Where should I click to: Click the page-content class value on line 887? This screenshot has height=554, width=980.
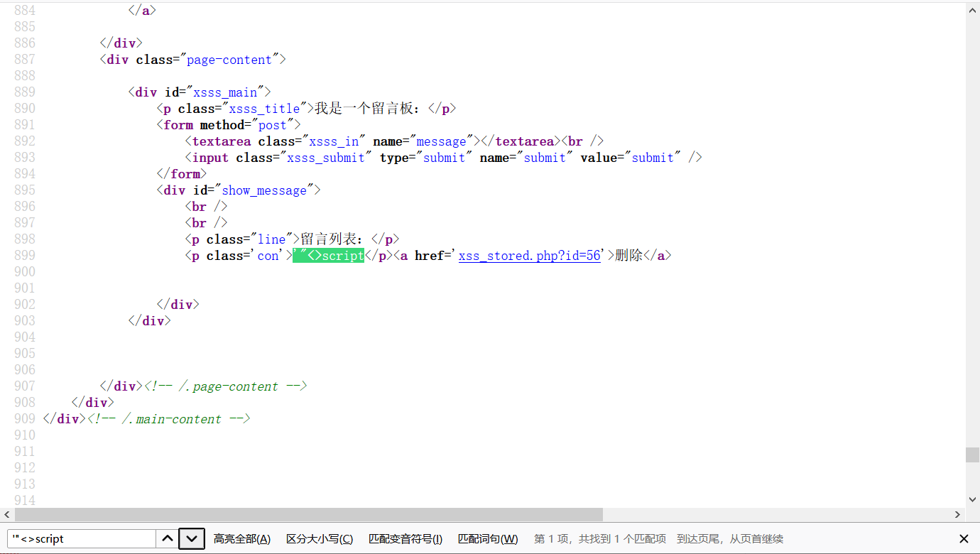[229, 60]
